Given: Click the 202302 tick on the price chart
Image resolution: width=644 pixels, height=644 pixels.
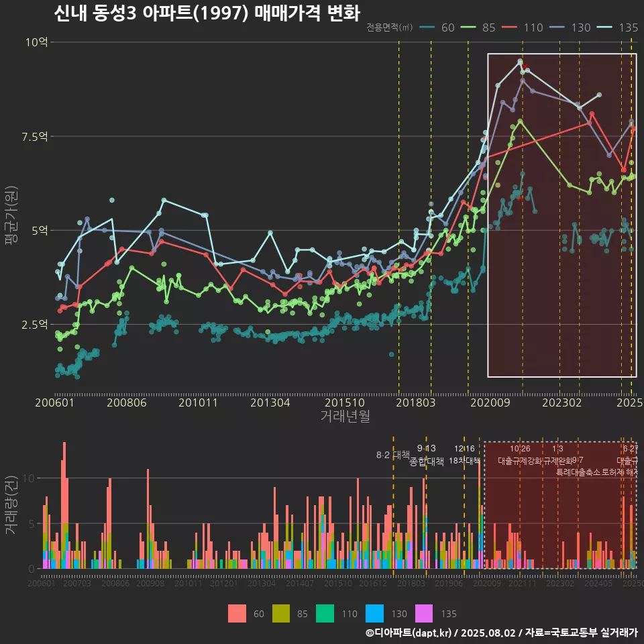Looking at the screenshot, I should [562, 402].
